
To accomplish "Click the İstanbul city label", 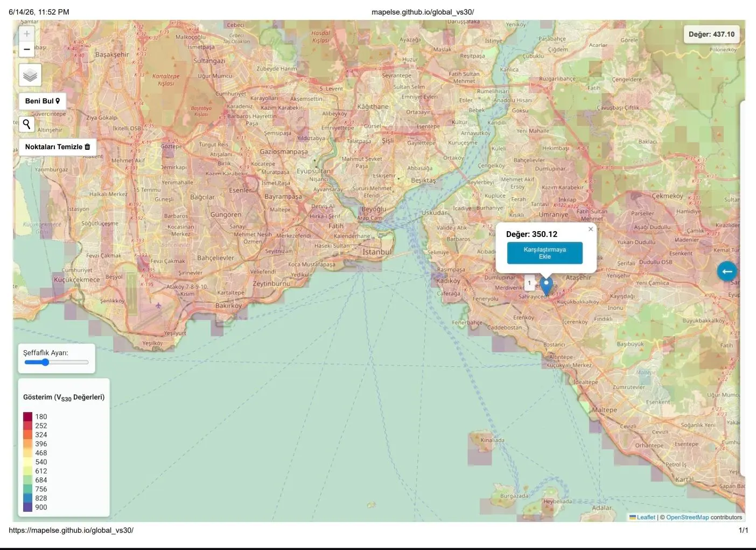I will (x=377, y=252).
